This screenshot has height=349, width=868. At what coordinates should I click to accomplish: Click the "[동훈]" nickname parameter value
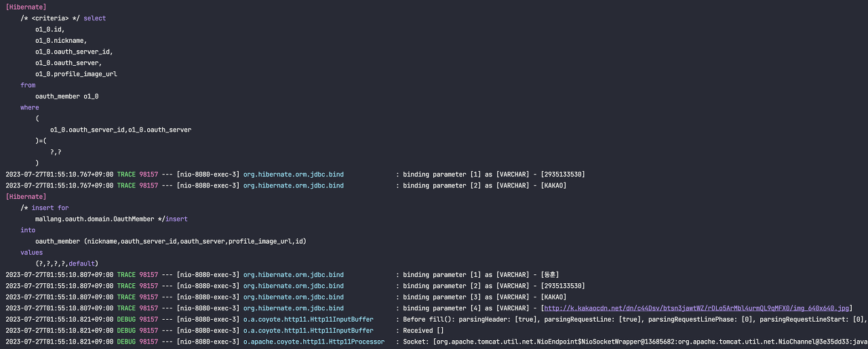550,275
